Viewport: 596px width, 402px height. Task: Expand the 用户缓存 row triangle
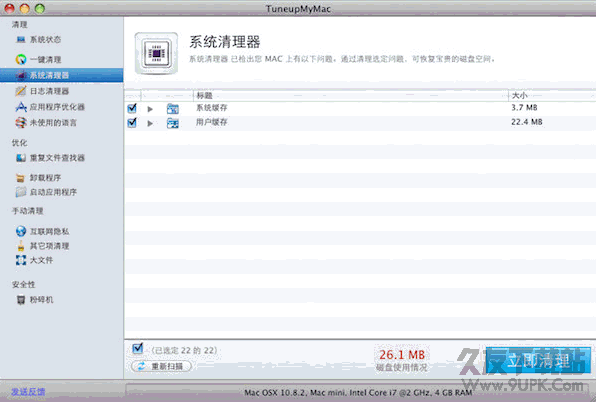[x=150, y=123]
